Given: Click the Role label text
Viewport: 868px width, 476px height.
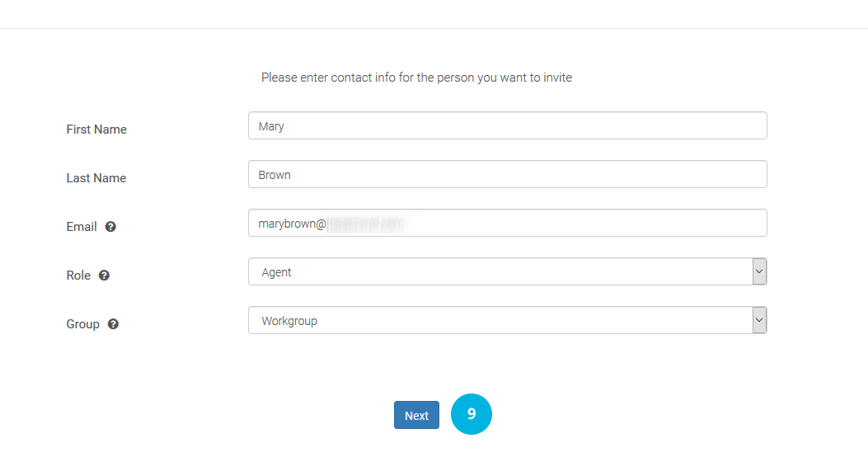Looking at the screenshot, I should pos(78,276).
